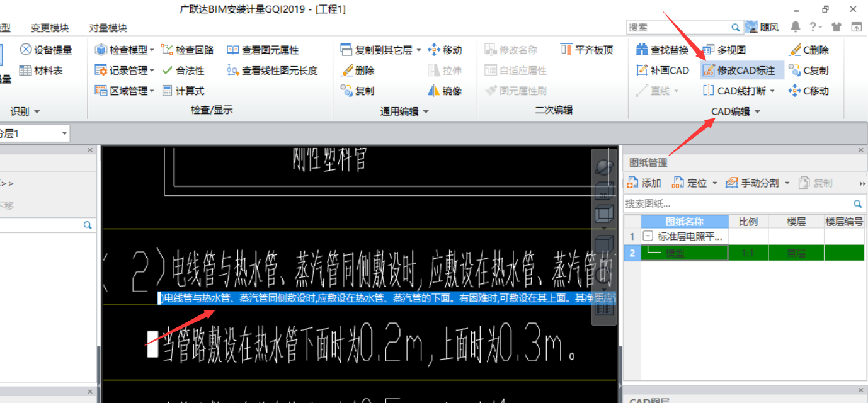Click the 复制 button in 通用编辑
Screen dimensions: 868x403
358,91
